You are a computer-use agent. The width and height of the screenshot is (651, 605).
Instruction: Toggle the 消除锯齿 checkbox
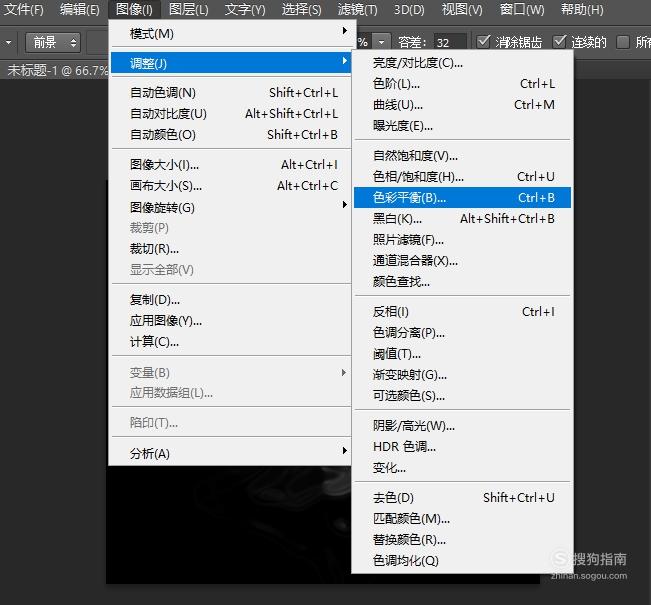point(483,42)
